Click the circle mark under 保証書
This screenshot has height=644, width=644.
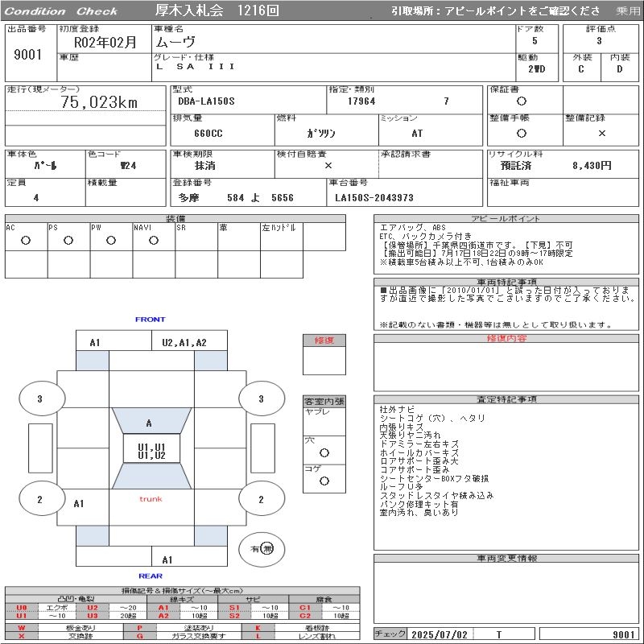click(x=522, y=101)
